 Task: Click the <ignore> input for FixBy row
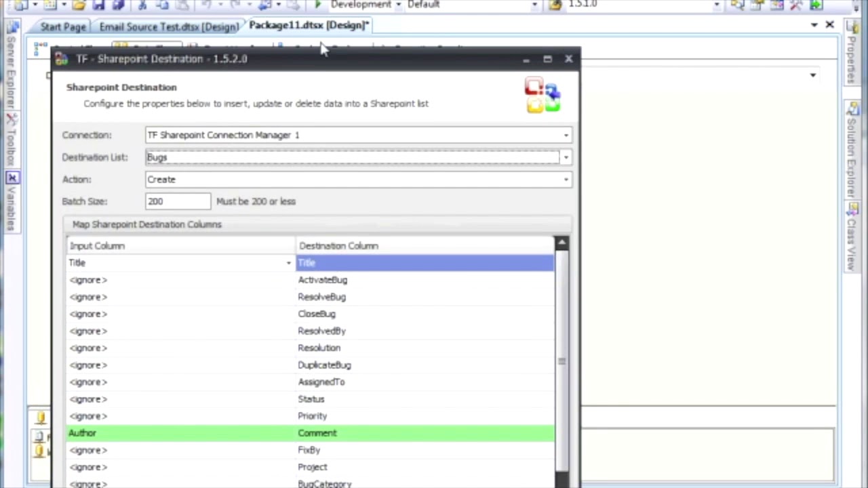(x=181, y=450)
